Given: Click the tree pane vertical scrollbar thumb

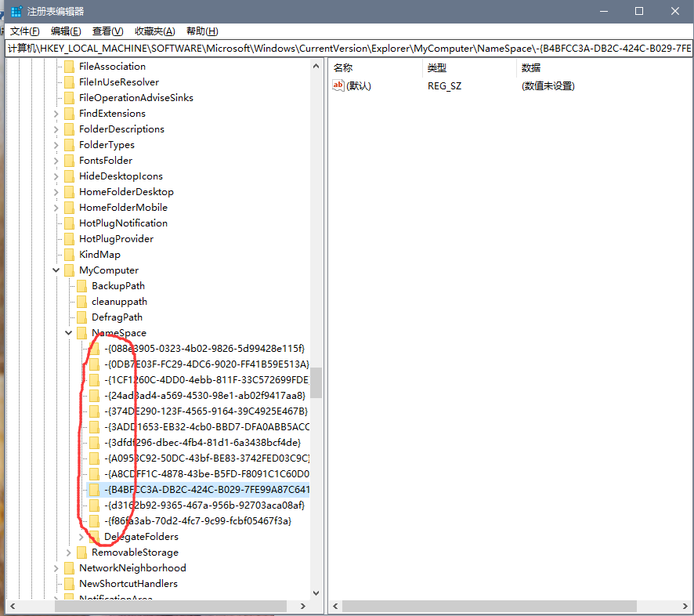Looking at the screenshot, I should point(316,384).
